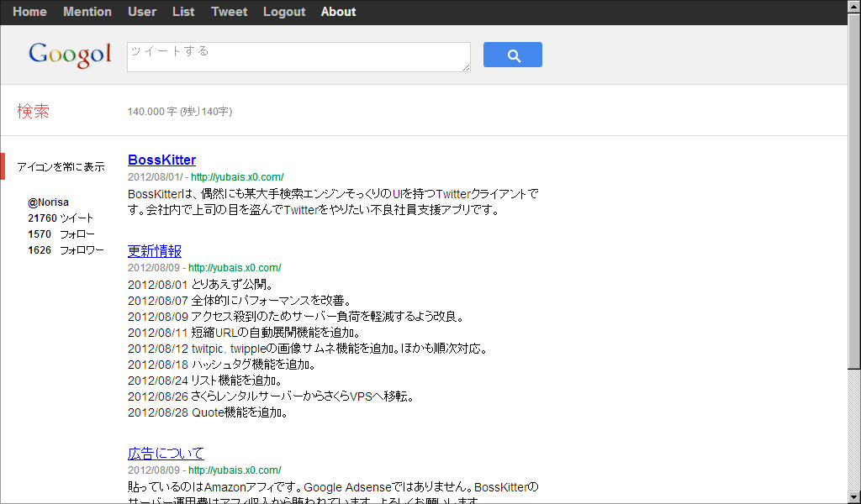This screenshot has width=861, height=504.
Task: Click the blue magnifier search button
Action: tap(512, 55)
